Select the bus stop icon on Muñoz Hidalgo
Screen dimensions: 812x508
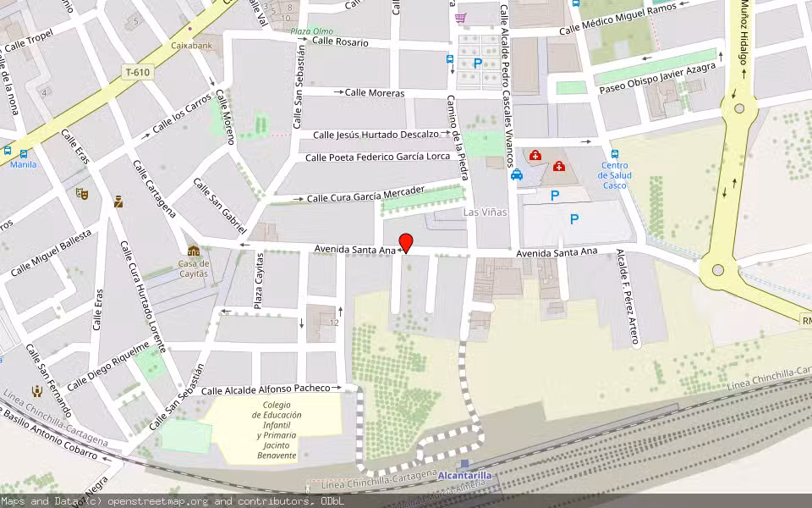pyautogui.click(x=615, y=154)
